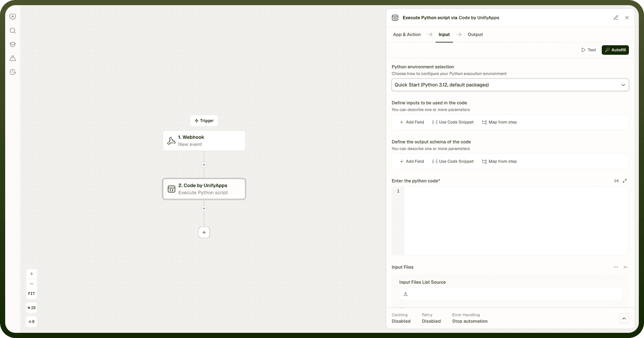Close the Execute Python script panel
The height and width of the screenshot is (338, 644).
(627, 18)
